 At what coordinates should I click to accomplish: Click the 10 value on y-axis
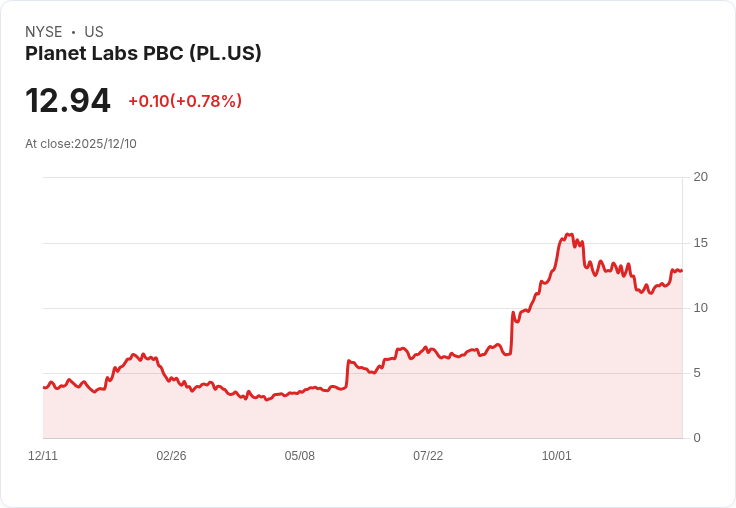[x=701, y=308]
